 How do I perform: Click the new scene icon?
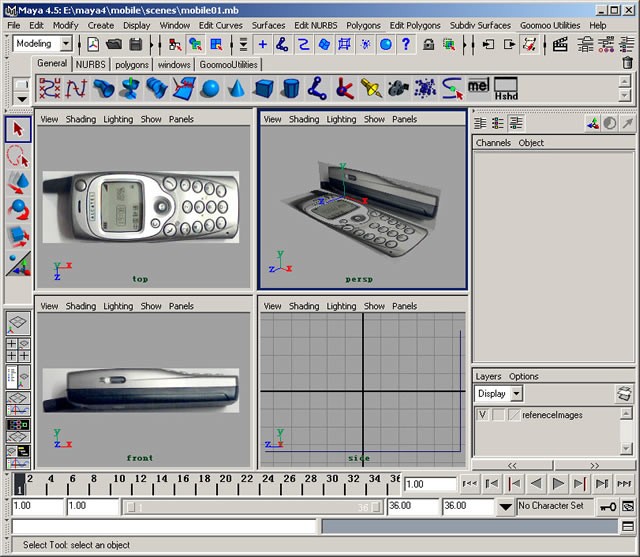pos(93,44)
